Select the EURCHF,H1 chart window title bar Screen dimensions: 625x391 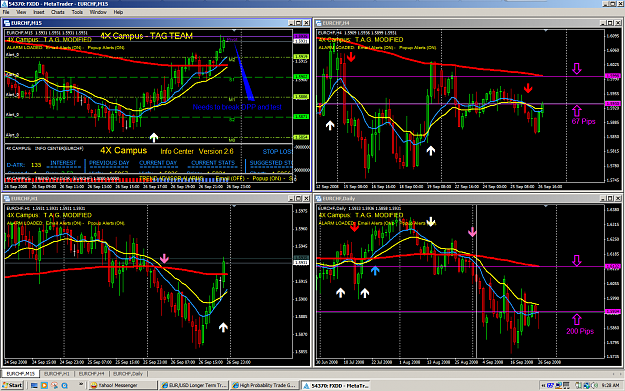[157, 198]
